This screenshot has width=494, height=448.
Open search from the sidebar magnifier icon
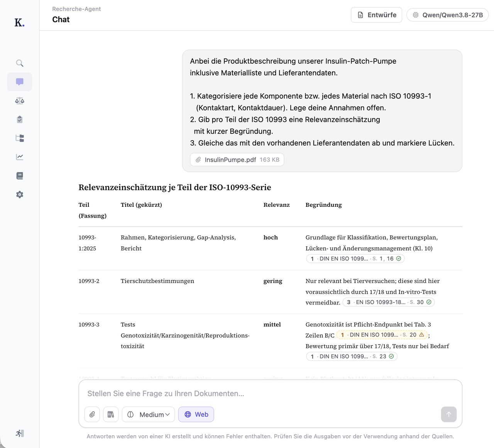click(x=20, y=63)
